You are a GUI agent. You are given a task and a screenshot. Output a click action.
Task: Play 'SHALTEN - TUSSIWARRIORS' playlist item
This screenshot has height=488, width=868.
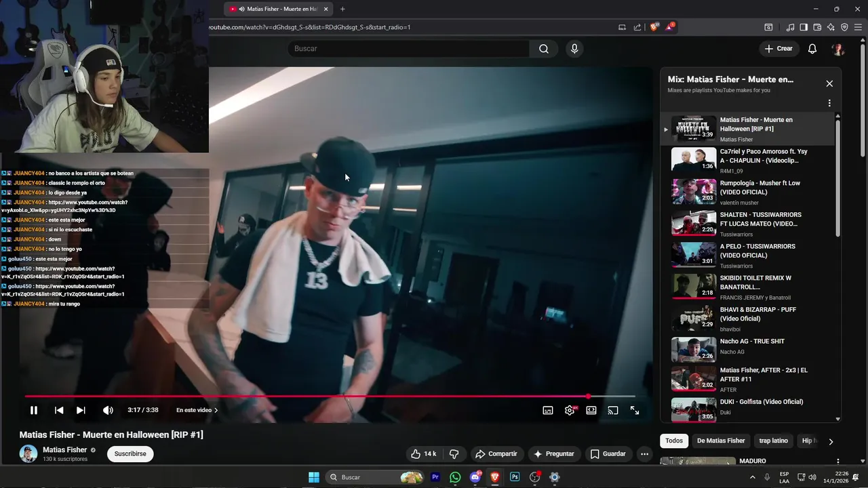(747, 224)
